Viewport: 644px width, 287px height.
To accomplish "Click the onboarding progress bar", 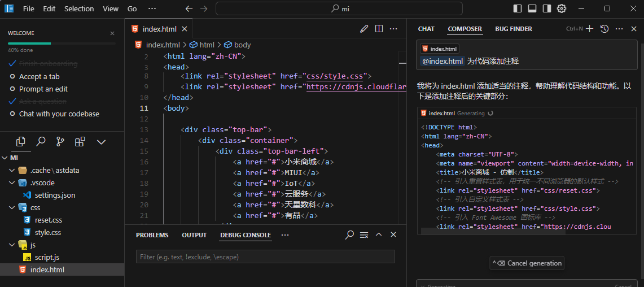I will point(62,43).
